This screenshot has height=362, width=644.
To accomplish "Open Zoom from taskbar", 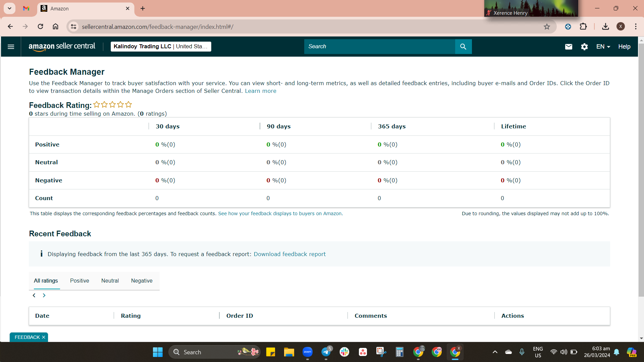I will (308, 352).
